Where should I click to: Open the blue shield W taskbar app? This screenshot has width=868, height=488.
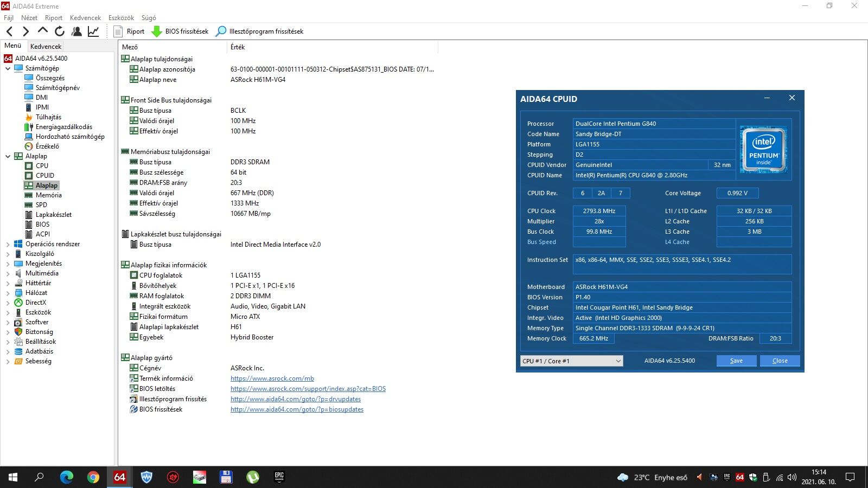tap(146, 477)
